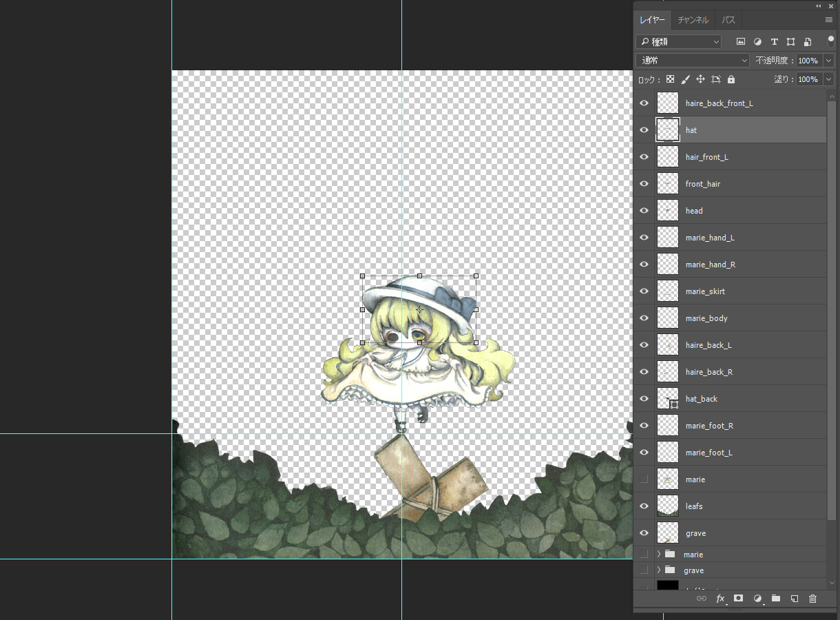The image size is (840, 620).
Task: Select the marie_hand_R layer
Action: pyautogui.click(x=730, y=265)
